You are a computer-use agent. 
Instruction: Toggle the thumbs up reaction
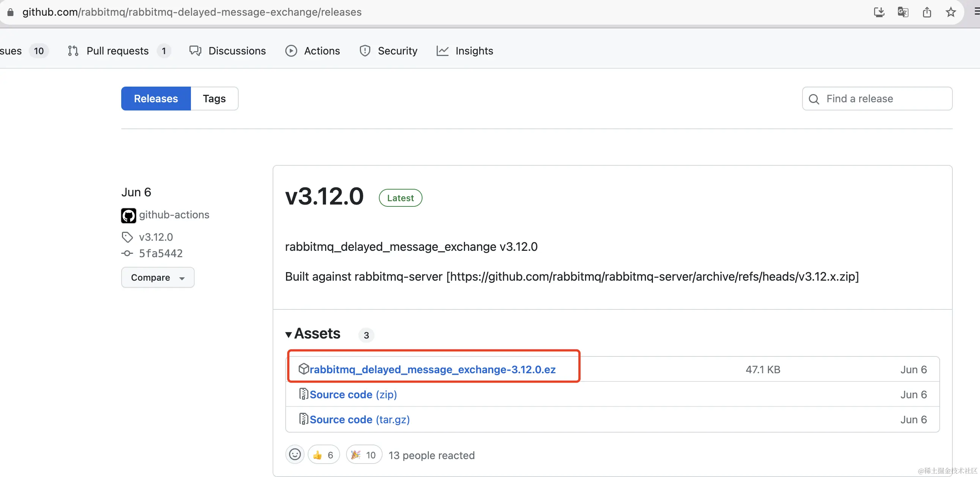[323, 455]
